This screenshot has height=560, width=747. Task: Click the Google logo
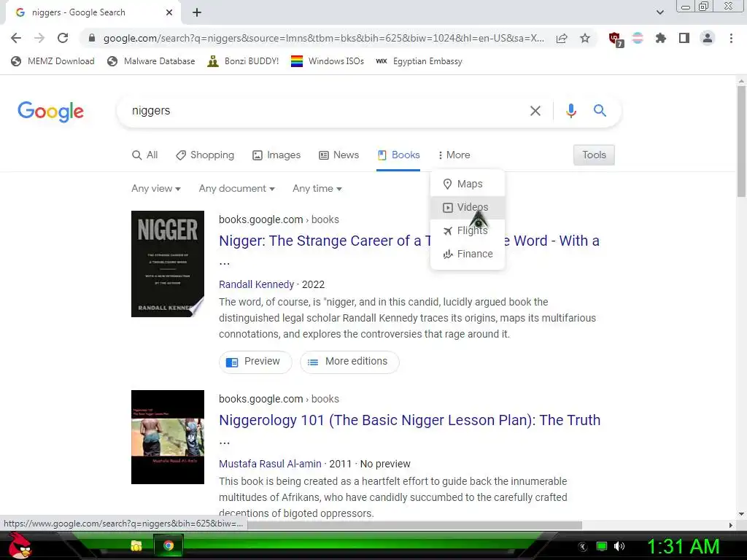click(50, 112)
